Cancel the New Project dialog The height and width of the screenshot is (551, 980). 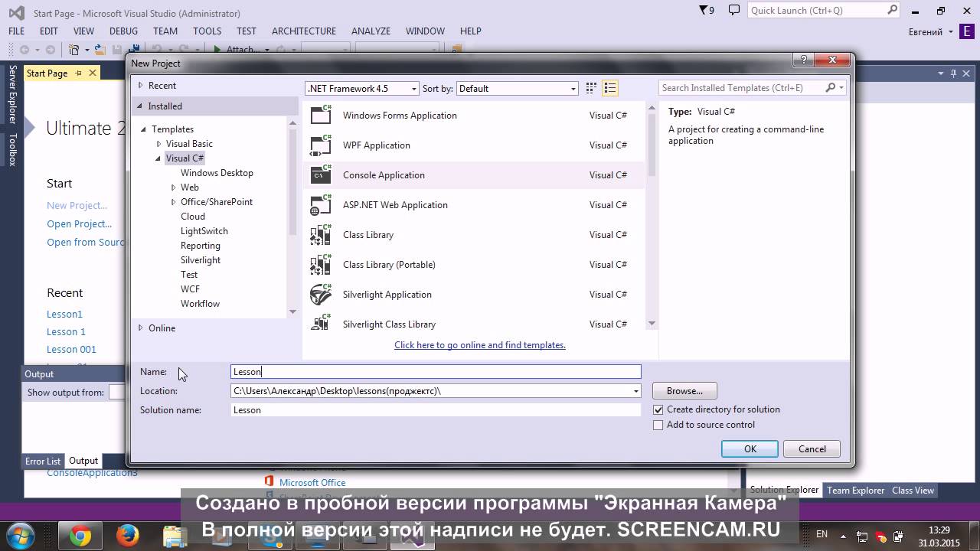click(x=812, y=449)
